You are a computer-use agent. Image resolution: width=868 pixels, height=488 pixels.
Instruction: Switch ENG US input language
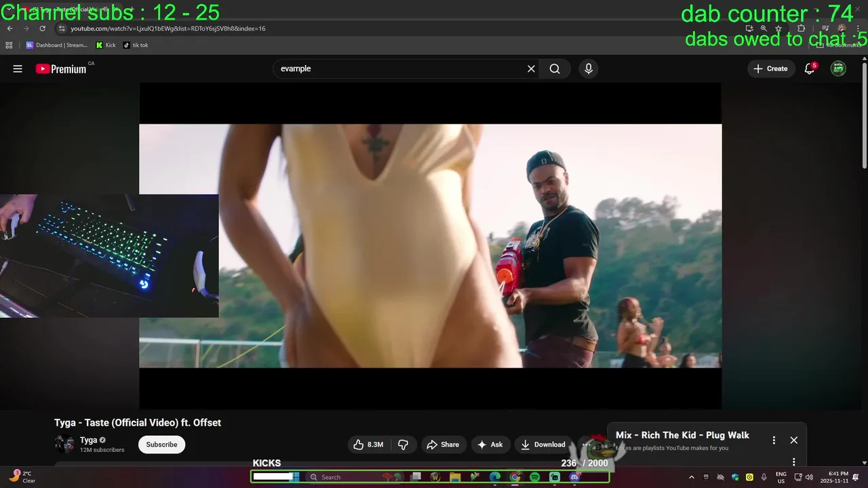[781, 477]
